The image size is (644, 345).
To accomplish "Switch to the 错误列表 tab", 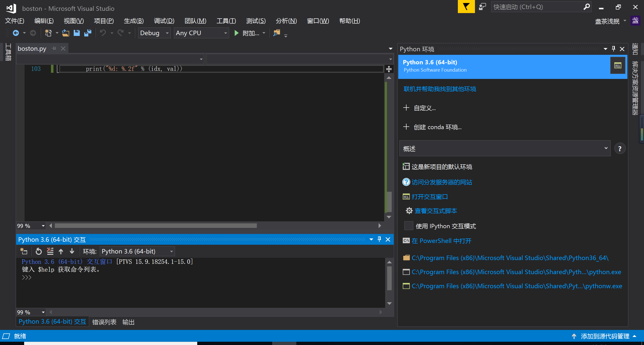I will click(x=104, y=322).
